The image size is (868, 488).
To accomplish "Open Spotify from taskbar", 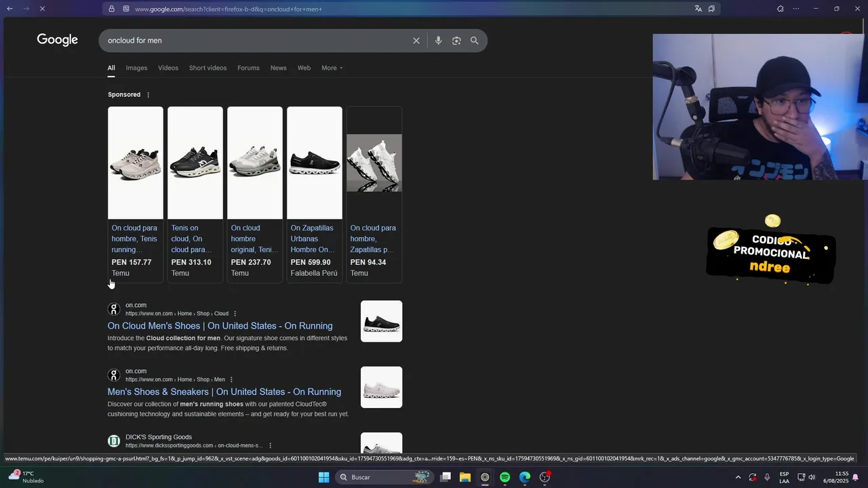I will coord(505,477).
